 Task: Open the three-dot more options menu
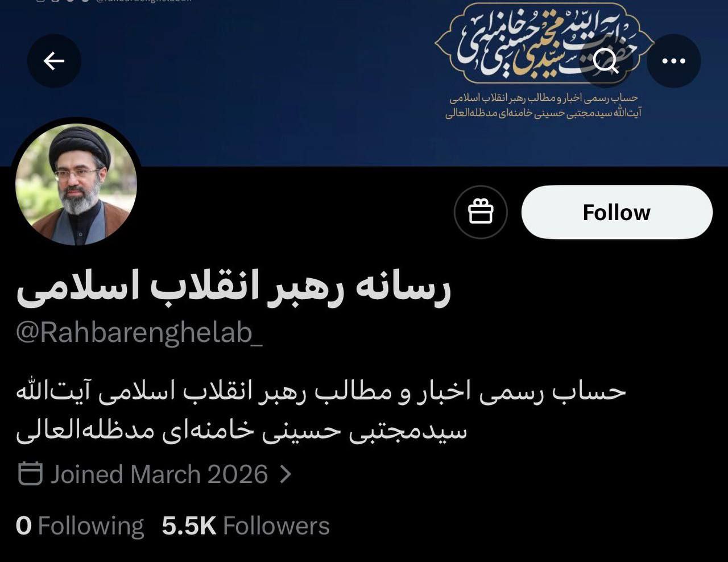[x=674, y=61]
